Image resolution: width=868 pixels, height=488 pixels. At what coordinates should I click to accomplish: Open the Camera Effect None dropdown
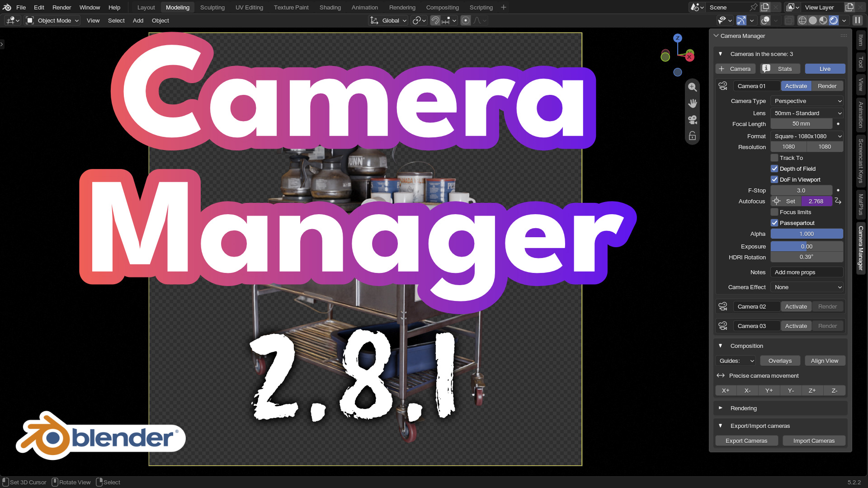807,287
